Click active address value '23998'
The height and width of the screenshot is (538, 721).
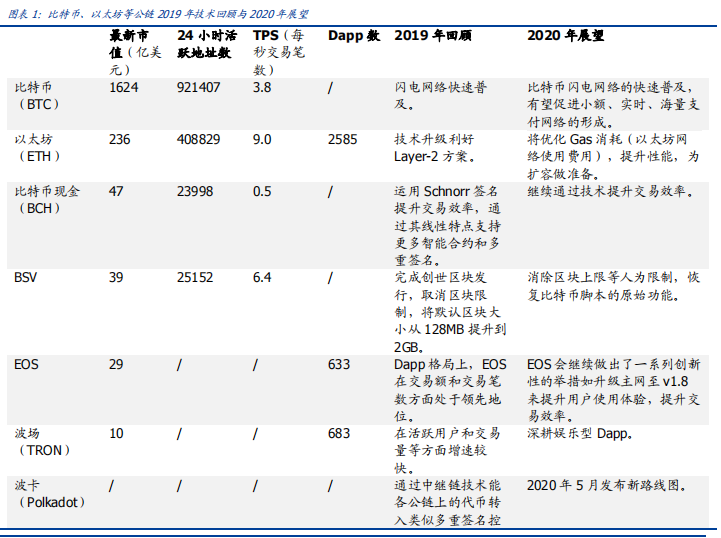pos(195,191)
